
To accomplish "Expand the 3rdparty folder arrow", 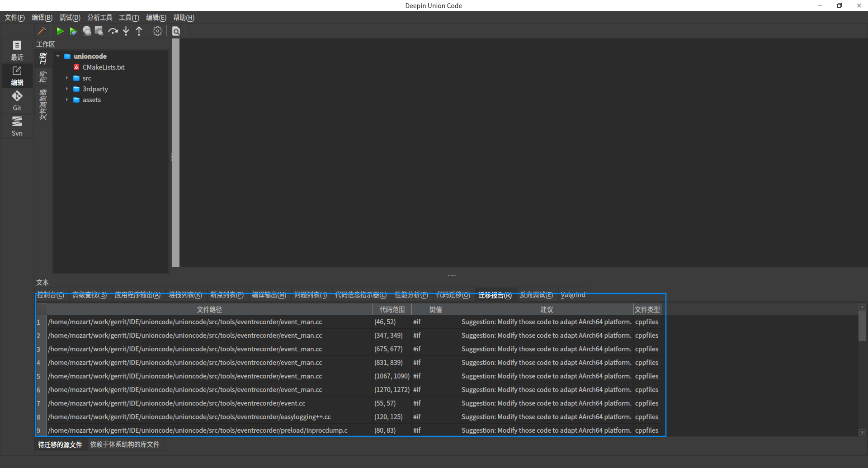I will pyautogui.click(x=67, y=89).
